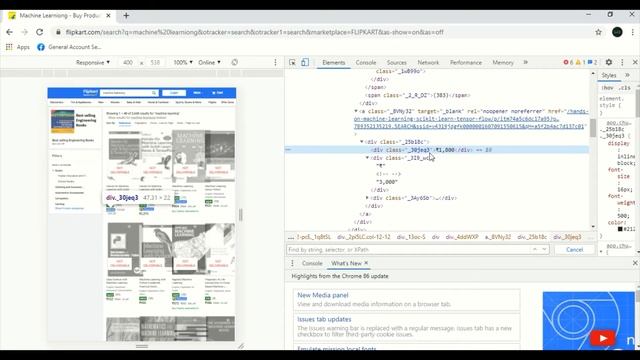This screenshot has width=640, height=360.
Task: Show more style pane tabs
Action: click(x=627, y=76)
